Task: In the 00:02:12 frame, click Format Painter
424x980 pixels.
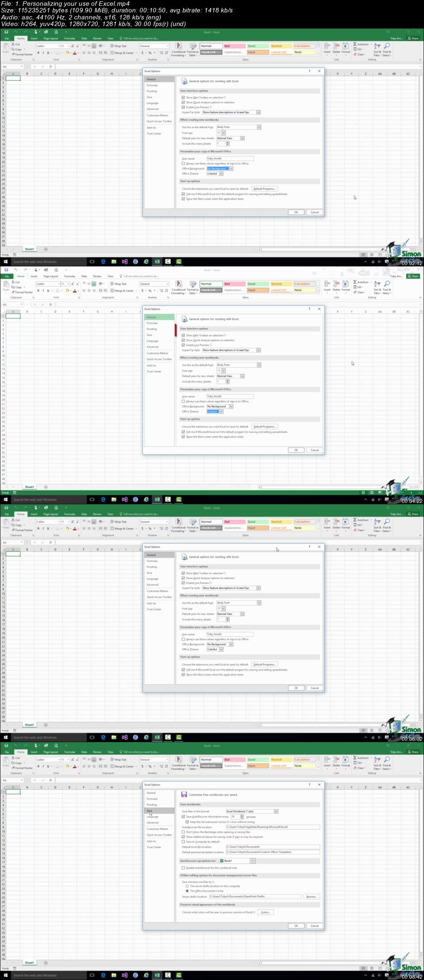Action: pyautogui.click(x=22, y=55)
